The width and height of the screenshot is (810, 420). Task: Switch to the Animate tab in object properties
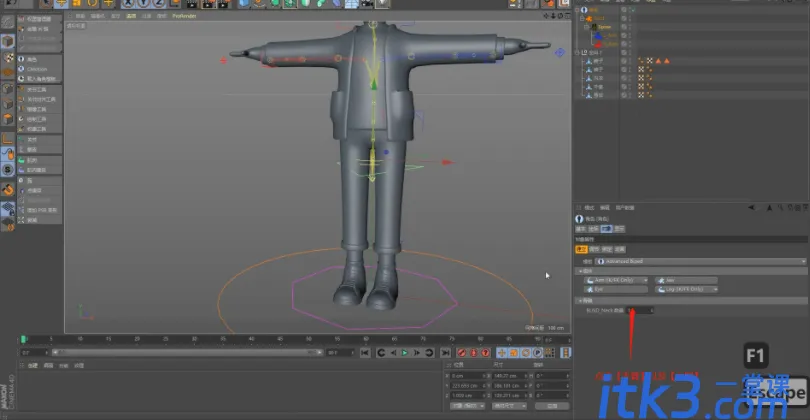pos(619,250)
